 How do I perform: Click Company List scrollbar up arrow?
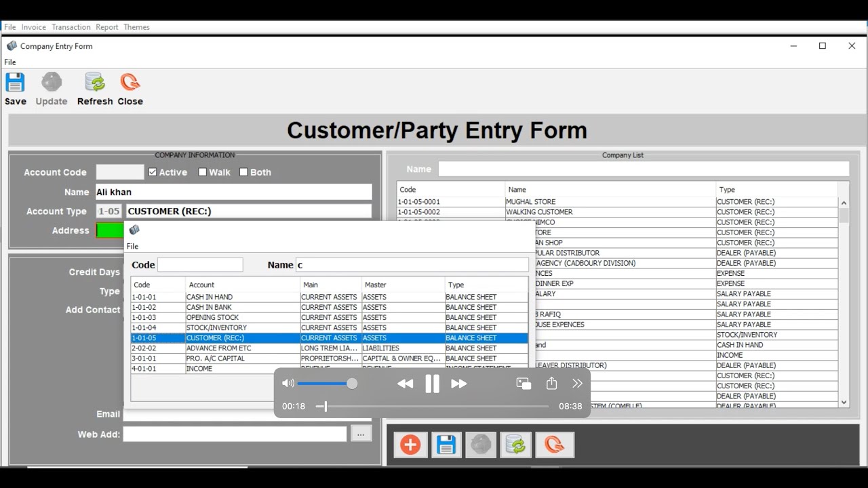pos(844,203)
